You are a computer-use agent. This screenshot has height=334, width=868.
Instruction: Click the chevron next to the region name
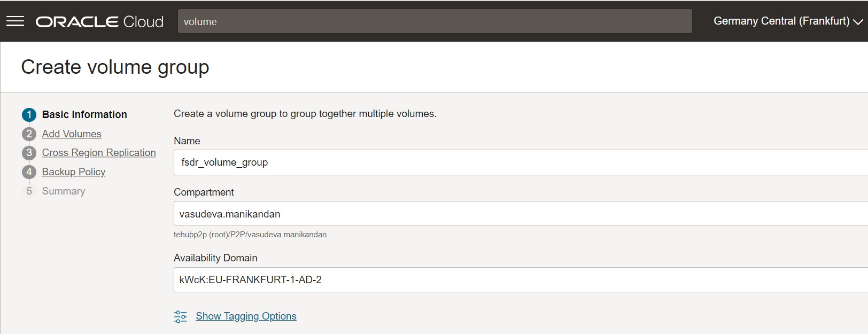pyautogui.click(x=858, y=22)
